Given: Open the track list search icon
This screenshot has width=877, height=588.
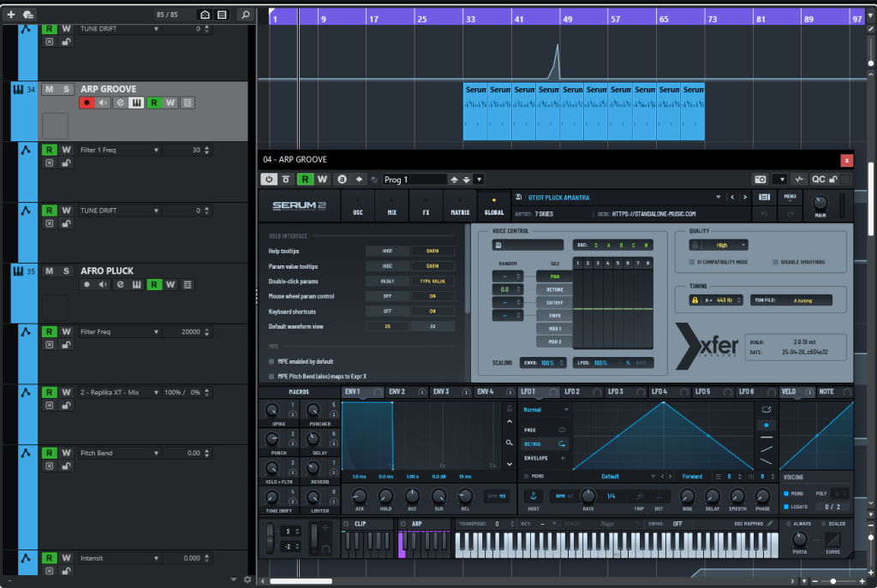Looking at the screenshot, I should coord(245,15).
